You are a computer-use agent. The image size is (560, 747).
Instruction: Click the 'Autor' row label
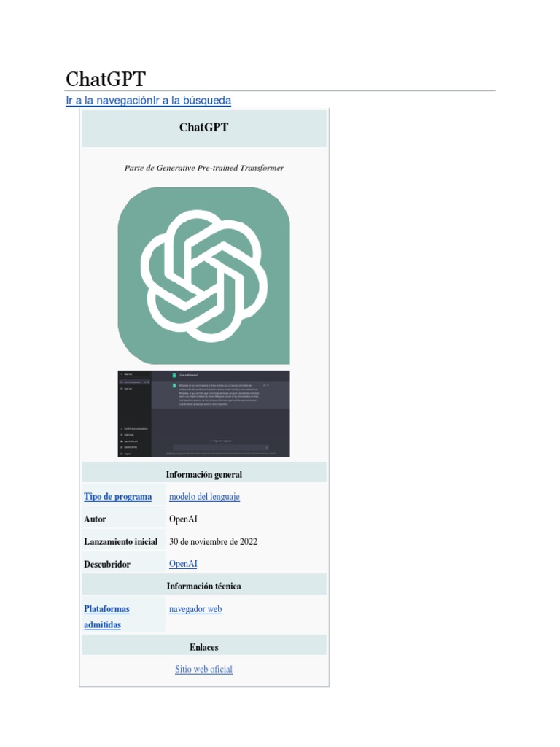(x=95, y=519)
